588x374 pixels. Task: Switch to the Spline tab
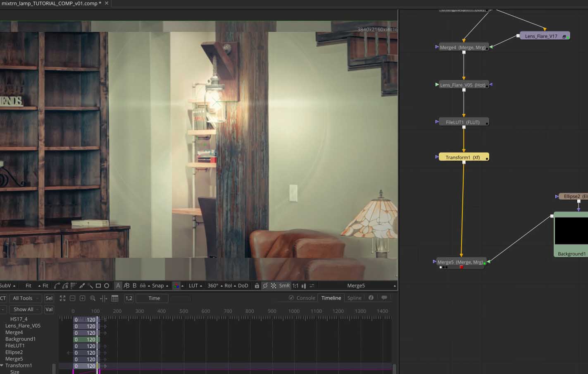[x=354, y=298]
